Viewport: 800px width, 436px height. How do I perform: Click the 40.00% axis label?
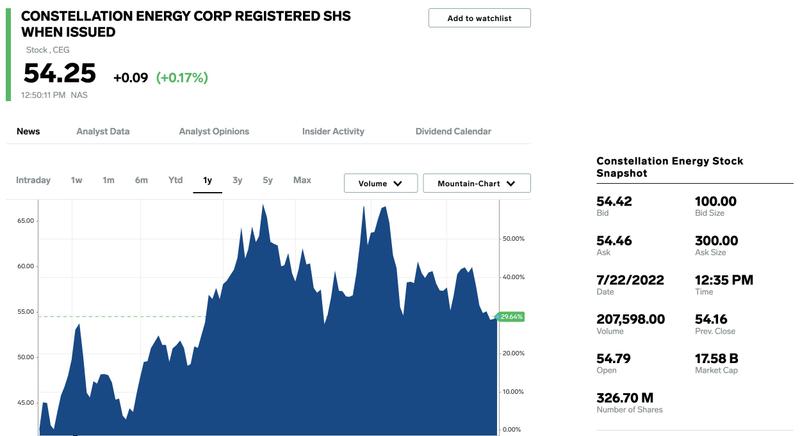click(513, 277)
